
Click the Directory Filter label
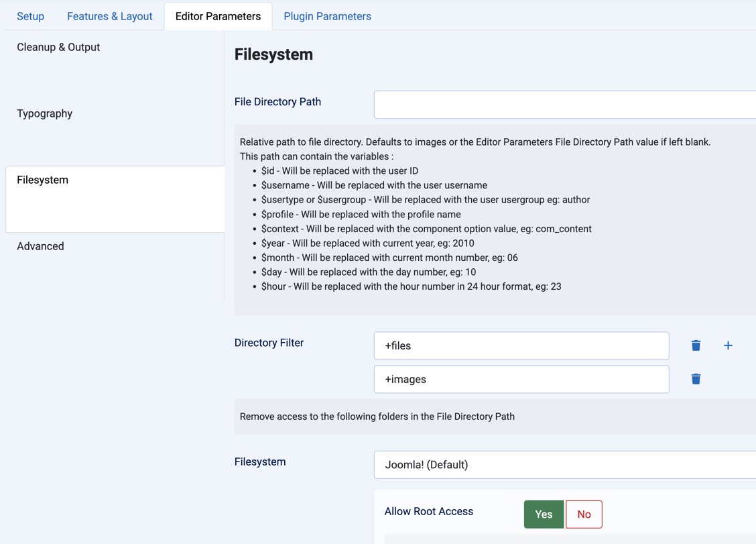tap(269, 343)
